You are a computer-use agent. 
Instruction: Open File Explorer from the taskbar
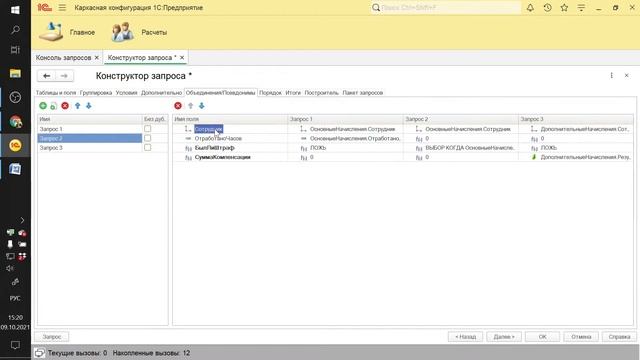(15, 73)
